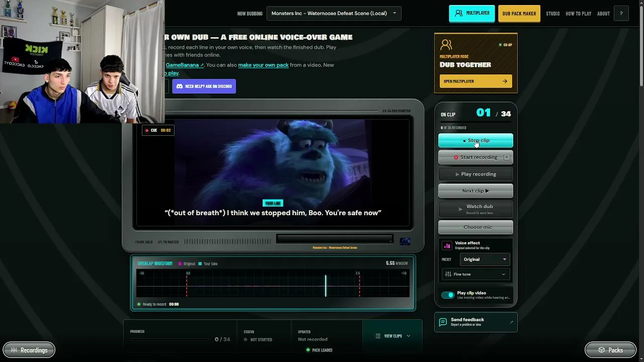Click the Packs box icon
The height and width of the screenshot is (362, 644).
(601, 350)
